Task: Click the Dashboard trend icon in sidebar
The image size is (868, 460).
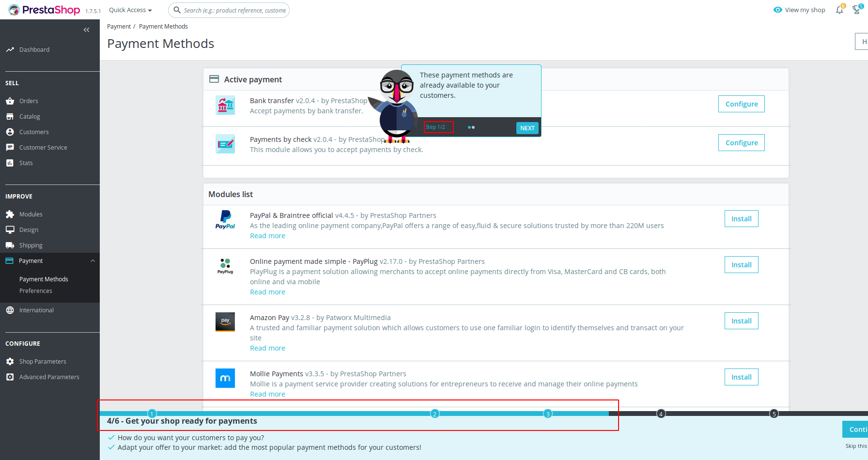Action: [10, 49]
